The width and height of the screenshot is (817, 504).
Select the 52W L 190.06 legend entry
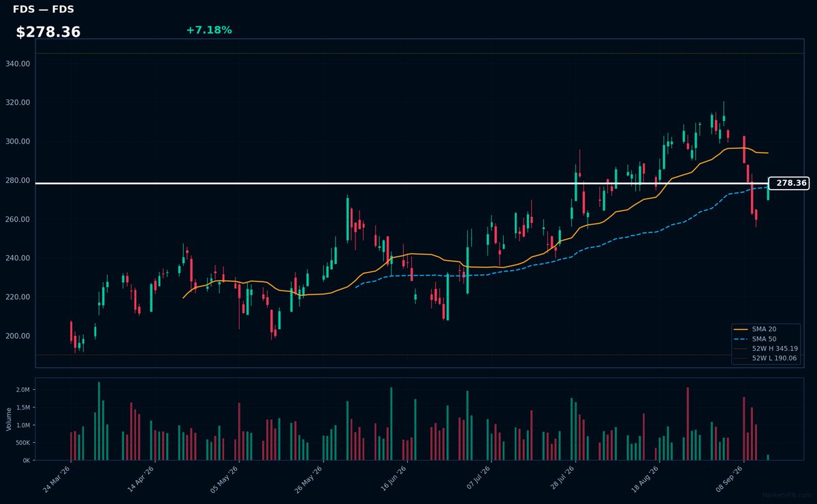coord(767,358)
